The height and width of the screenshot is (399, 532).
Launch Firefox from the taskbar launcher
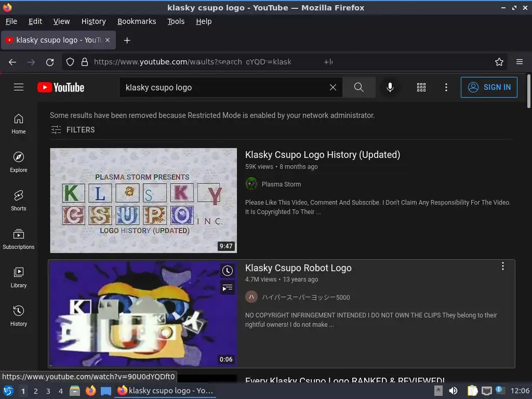tap(90, 391)
